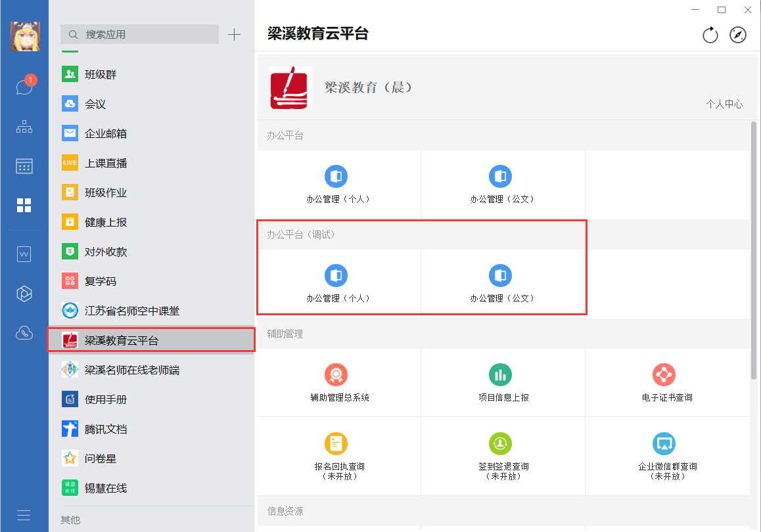761x532 pixels.
Task: Open 企业邮箱 app
Action: [x=151, y=133]
